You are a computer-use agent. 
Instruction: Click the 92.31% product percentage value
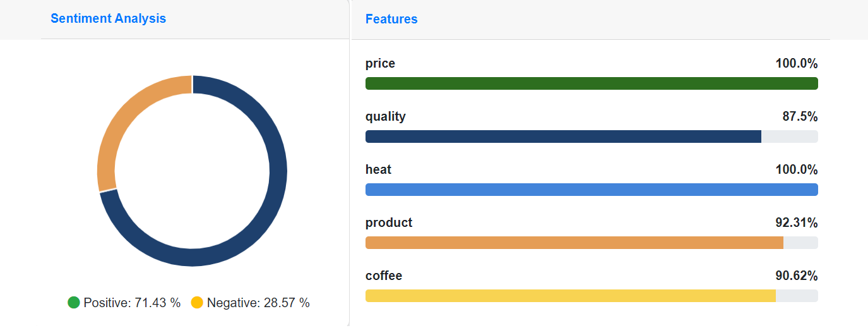797,223
